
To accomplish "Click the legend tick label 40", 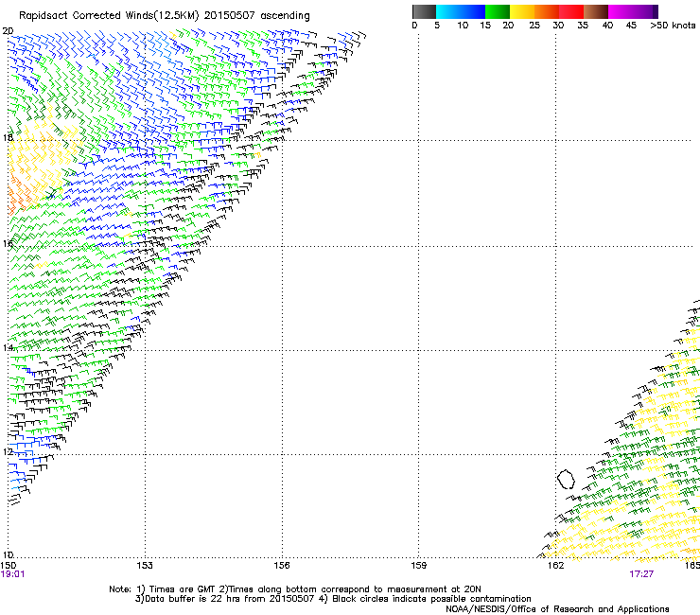I will pos(607,26).
